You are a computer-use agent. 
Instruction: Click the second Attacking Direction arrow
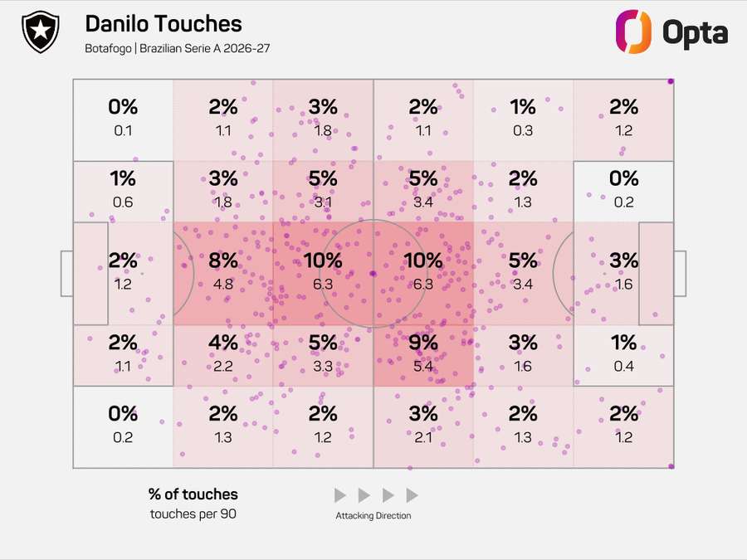(364, 495)
